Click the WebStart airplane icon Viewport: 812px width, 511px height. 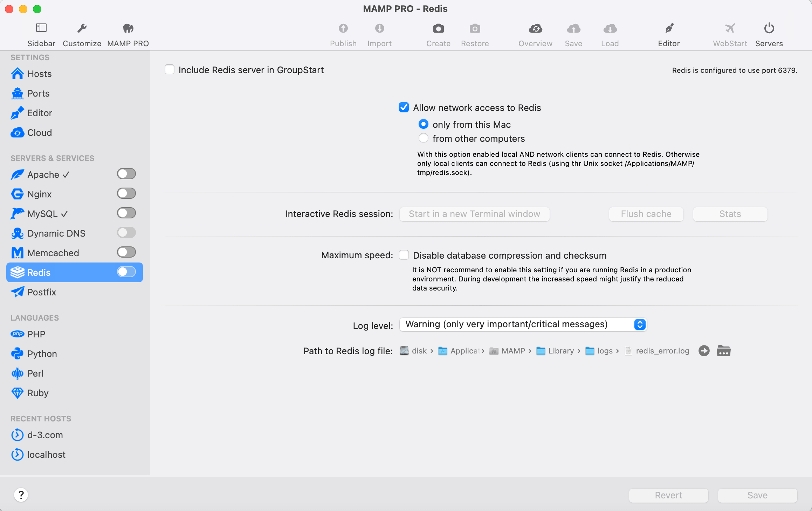click(730, 28)
